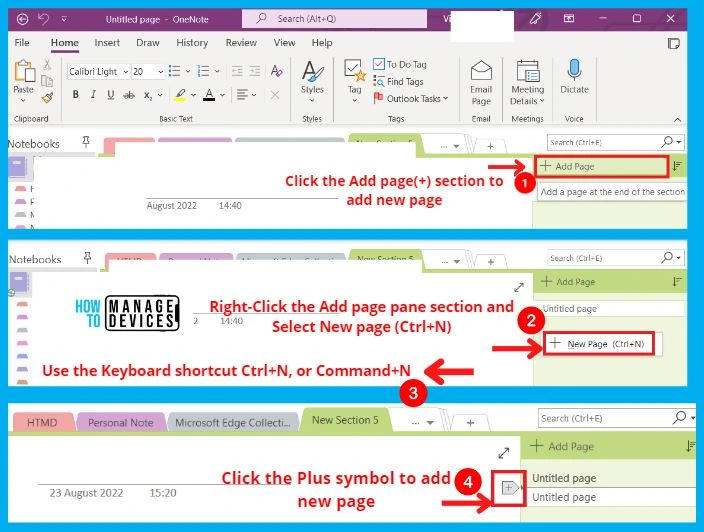Click Add Page in the top panel
This screenshot has width=704, height=532.
point(602,166)
